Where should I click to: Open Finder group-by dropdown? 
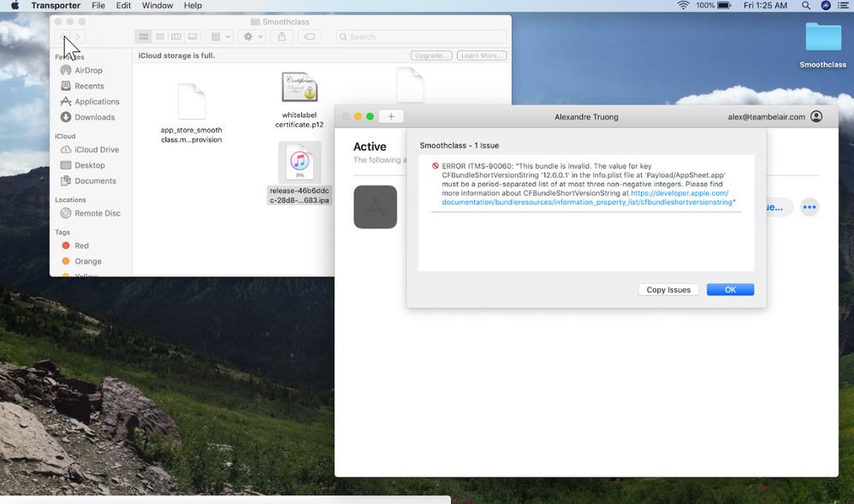221,37
